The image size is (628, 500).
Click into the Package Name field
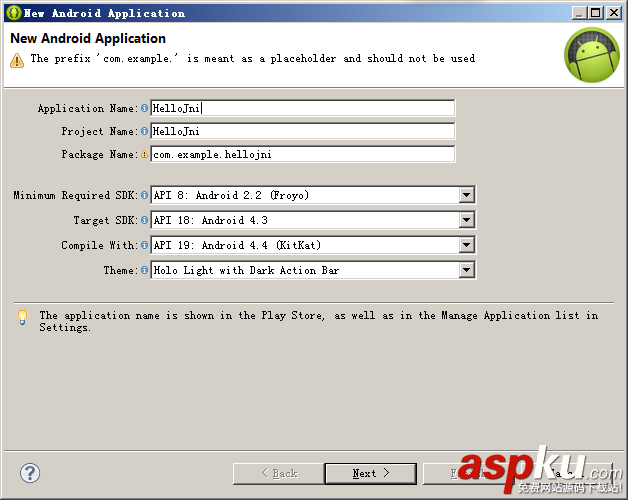(302, 155)
